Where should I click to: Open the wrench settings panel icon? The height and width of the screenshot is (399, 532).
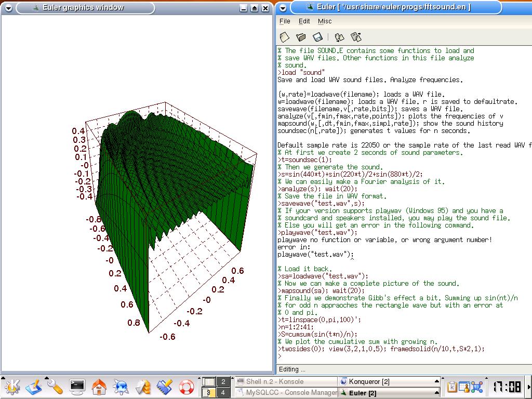[55, 387]
